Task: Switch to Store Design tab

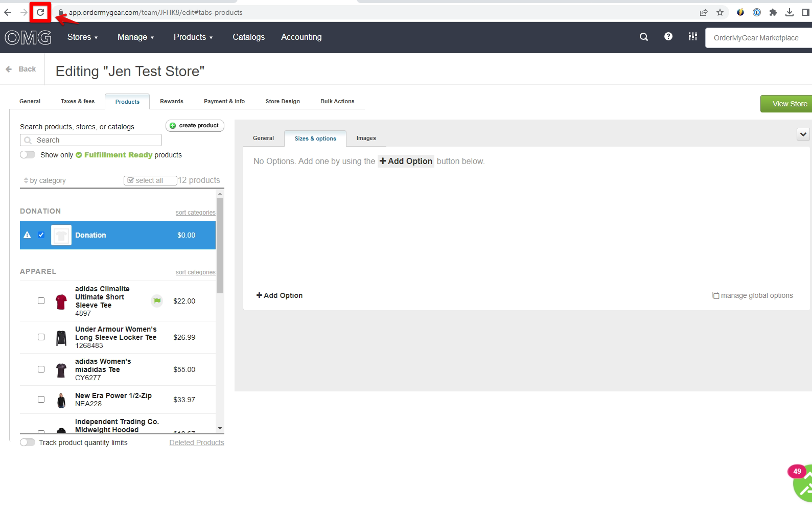Action: click(283, 101)
